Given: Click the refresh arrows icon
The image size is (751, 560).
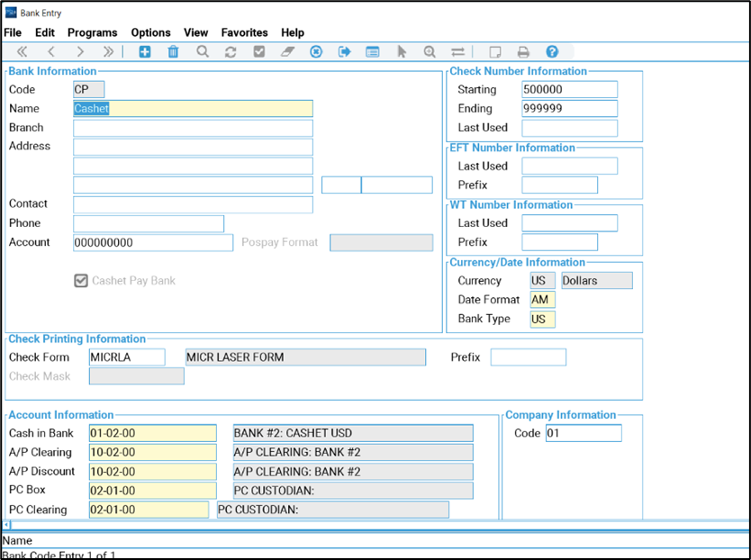Looking at the screenshot, I should coord(231,51).
